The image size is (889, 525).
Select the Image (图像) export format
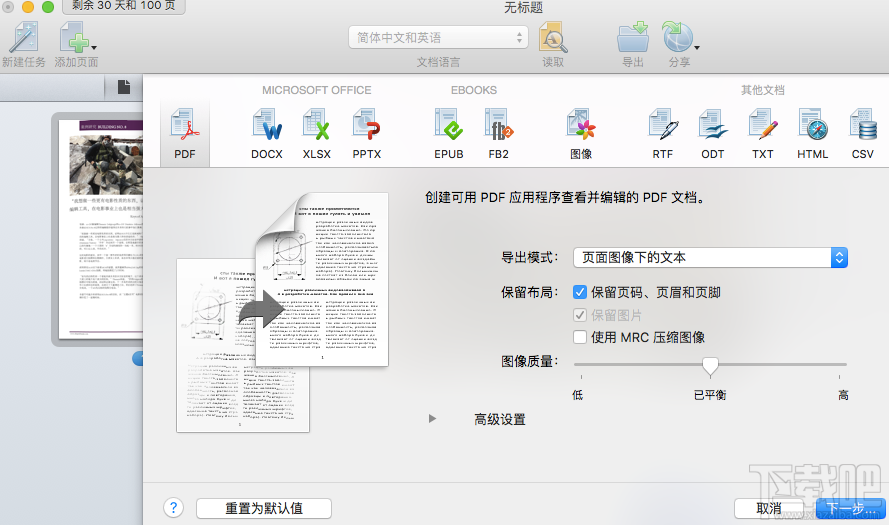(x=581, y=134)
